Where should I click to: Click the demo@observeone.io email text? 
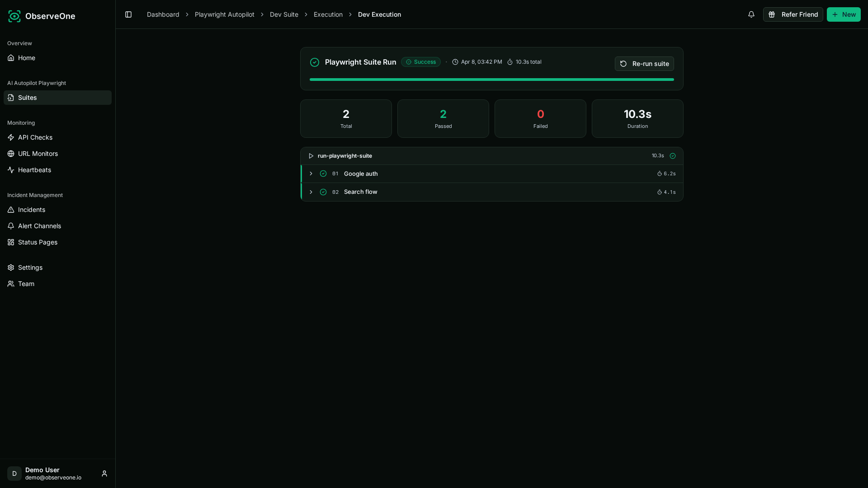[x=53, y=478]
